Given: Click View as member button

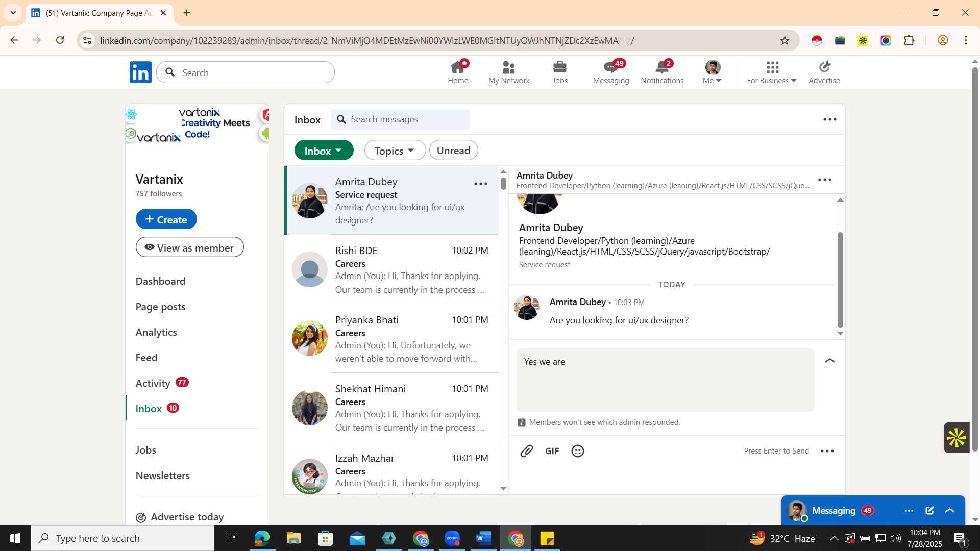Looking at the screenshot, I should pos(189,247).
